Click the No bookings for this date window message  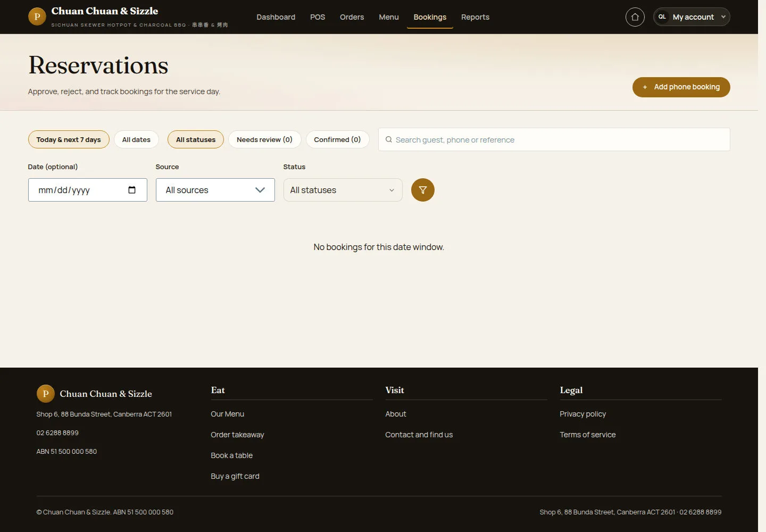point(379,247)
